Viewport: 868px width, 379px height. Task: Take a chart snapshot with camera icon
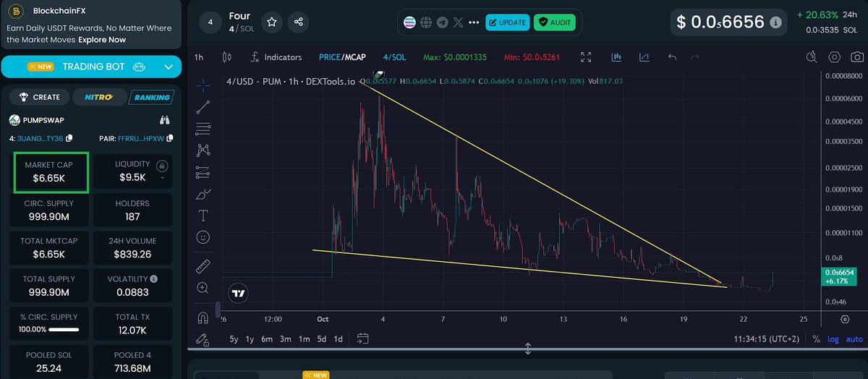[x=856, y=57]
